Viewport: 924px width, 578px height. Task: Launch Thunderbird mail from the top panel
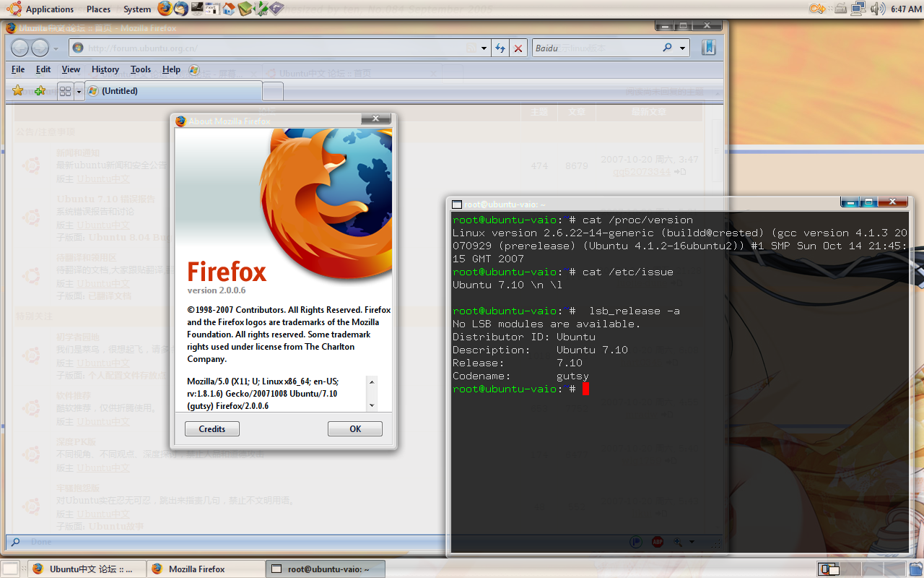point(181,9)
